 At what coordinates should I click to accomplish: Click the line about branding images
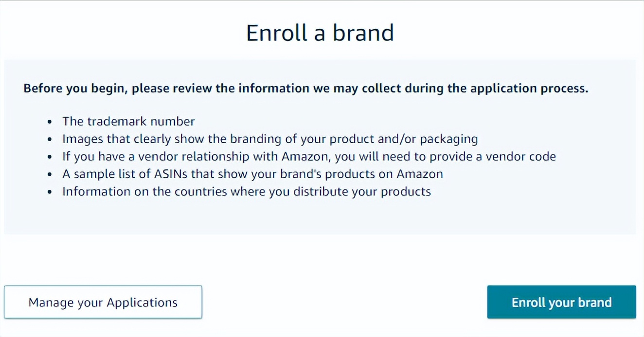269,139
